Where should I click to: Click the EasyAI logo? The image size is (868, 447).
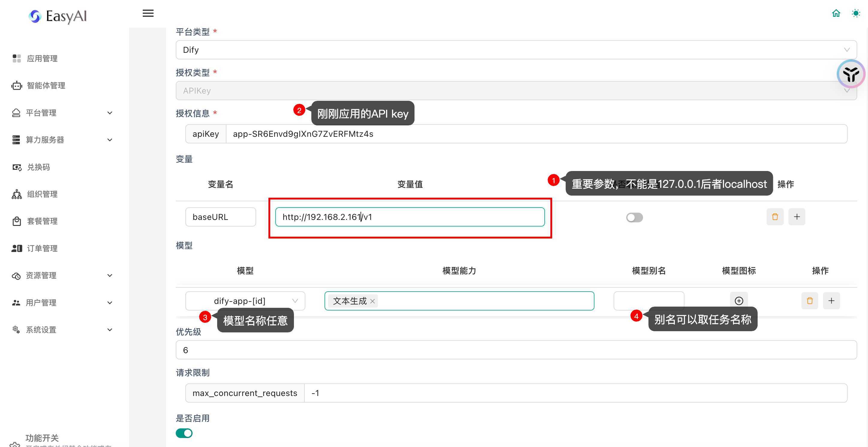[58, 16]
